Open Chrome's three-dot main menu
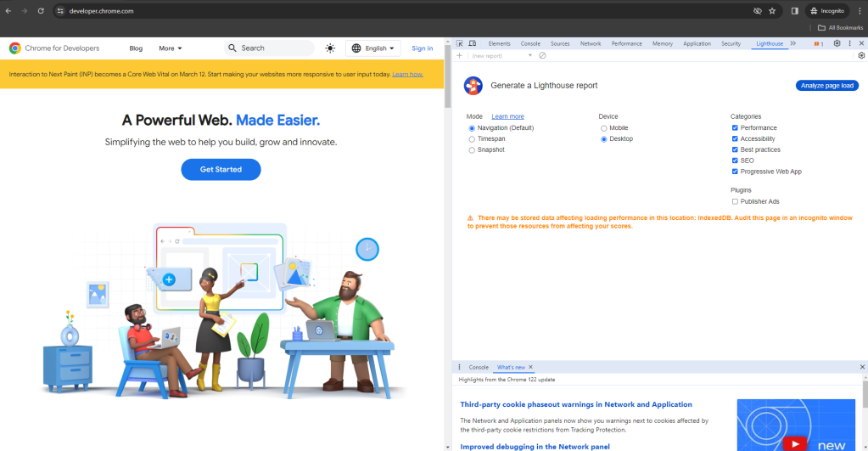Screen dimensions: 868x451 (860, 10)
